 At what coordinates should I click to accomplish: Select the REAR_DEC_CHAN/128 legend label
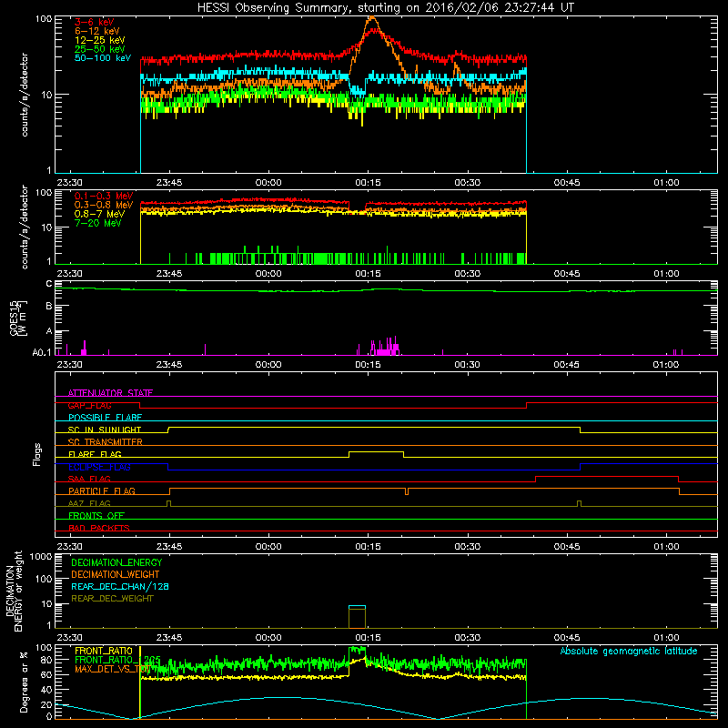tap(120, 586)
